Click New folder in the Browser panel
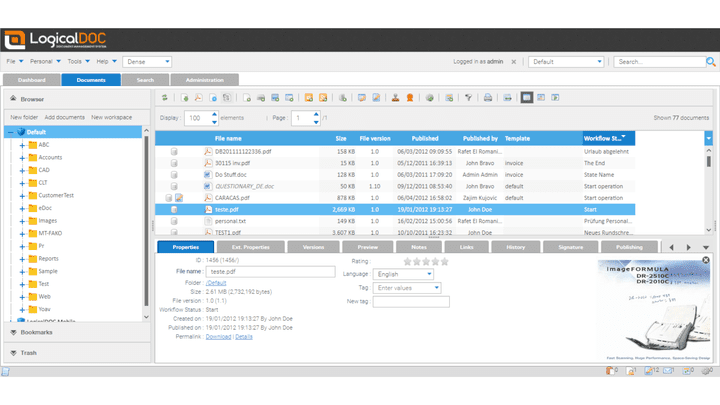This screenshot has width=720, height=405. [24, 117]
